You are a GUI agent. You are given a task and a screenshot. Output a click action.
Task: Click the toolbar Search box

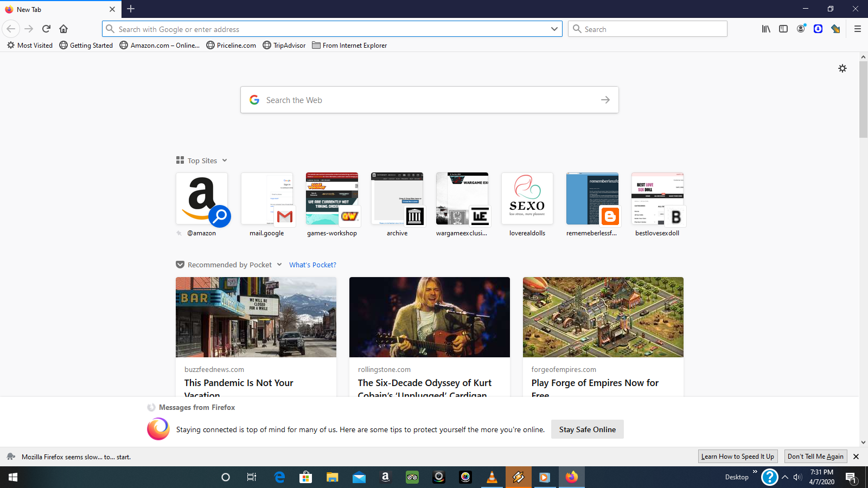648,29
